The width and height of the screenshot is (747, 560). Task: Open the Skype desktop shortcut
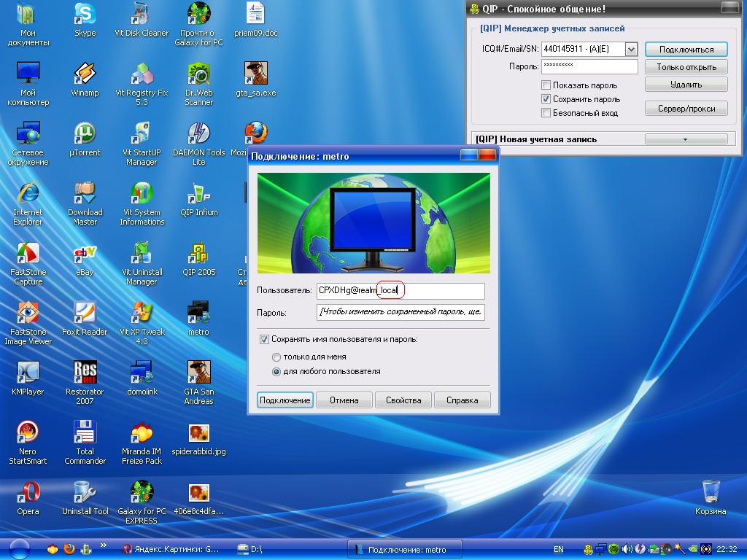pos(85,20)
